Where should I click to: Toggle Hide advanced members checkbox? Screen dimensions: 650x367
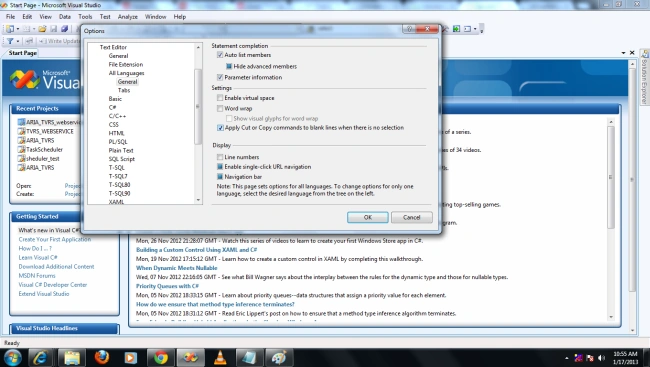tap(229, 66)
